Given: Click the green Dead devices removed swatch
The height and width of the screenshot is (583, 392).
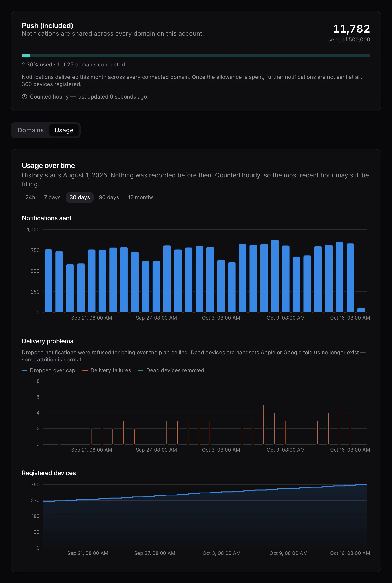Looking at the screenshot, I should [141, 370].
